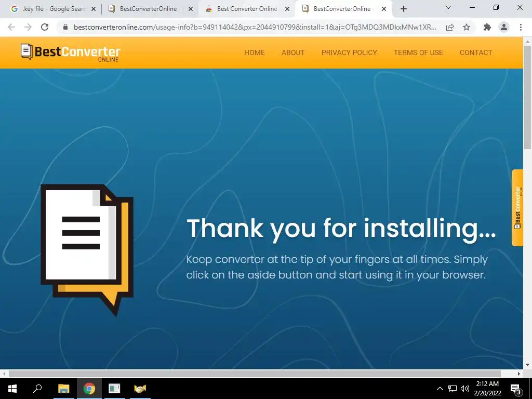Open clock showing 2:12 AM
Image resolution: width=532 pixels, height=399 pixels.
click(x=487, y=389)
